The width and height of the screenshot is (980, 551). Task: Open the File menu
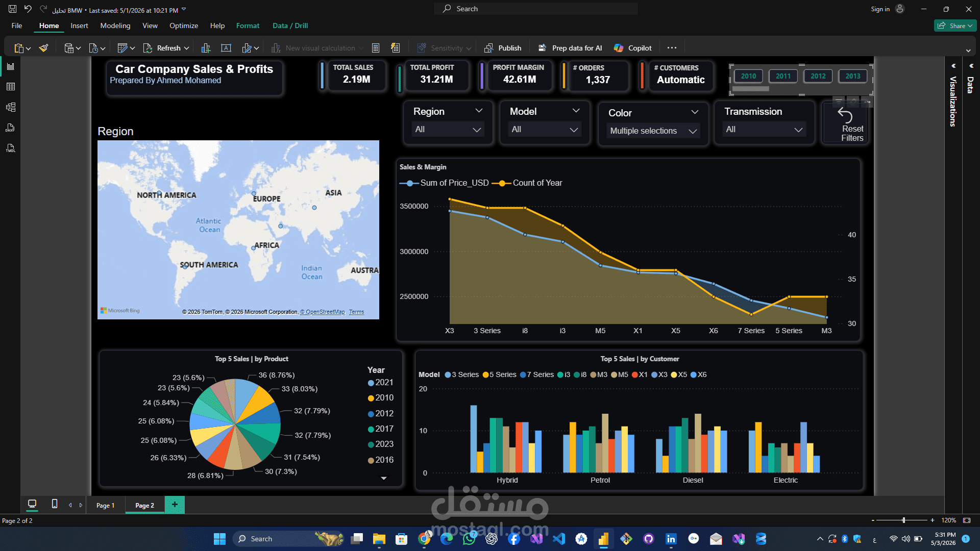pyautogui.click(x=17, y=26)
